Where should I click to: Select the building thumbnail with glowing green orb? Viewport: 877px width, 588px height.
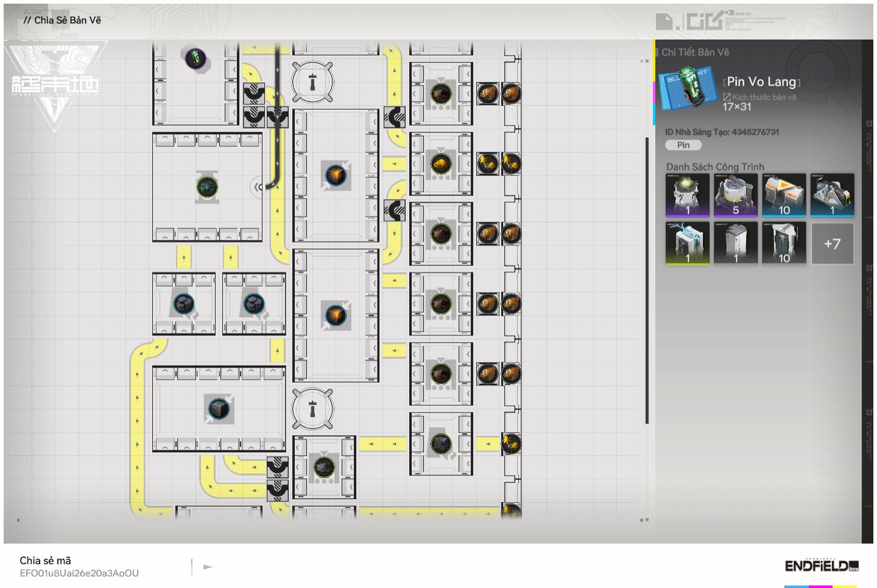click(687, 195)
